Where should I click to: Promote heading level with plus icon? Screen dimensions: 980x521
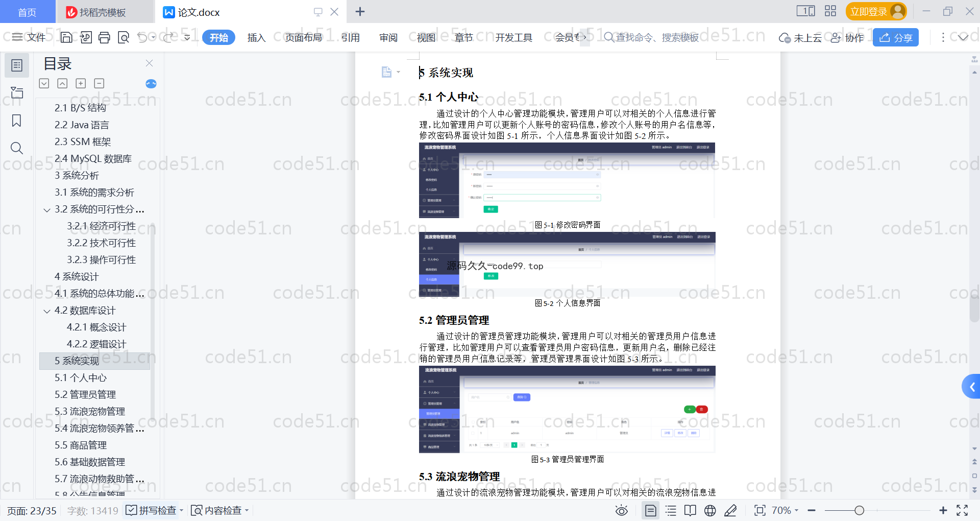tap(81, 83)
